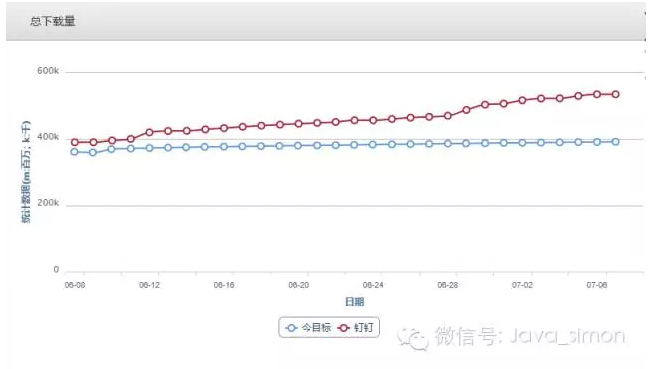Select the red 钉钉 data point at 06-08
The height and width of the screenshot is (369, 653).
tap(75, 142)
